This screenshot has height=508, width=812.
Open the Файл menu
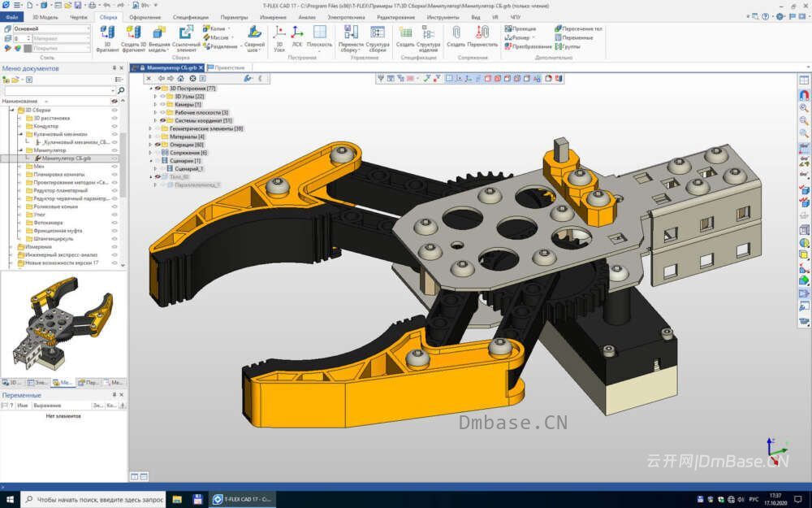(x=12, y=17)
